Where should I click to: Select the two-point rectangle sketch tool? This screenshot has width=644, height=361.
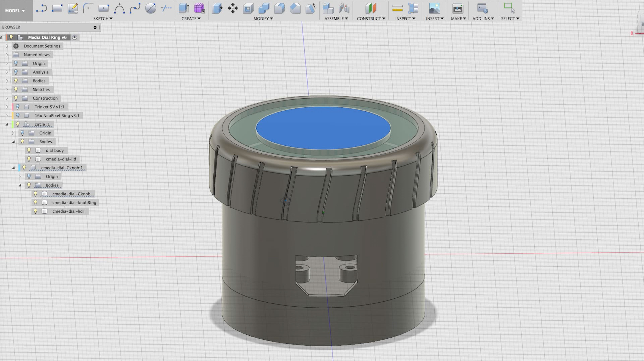[57, 8]
